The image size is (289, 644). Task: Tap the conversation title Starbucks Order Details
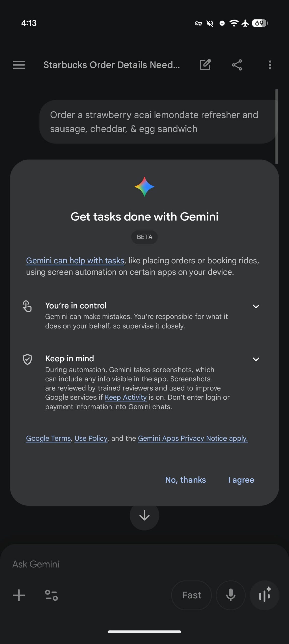(112, 65)
